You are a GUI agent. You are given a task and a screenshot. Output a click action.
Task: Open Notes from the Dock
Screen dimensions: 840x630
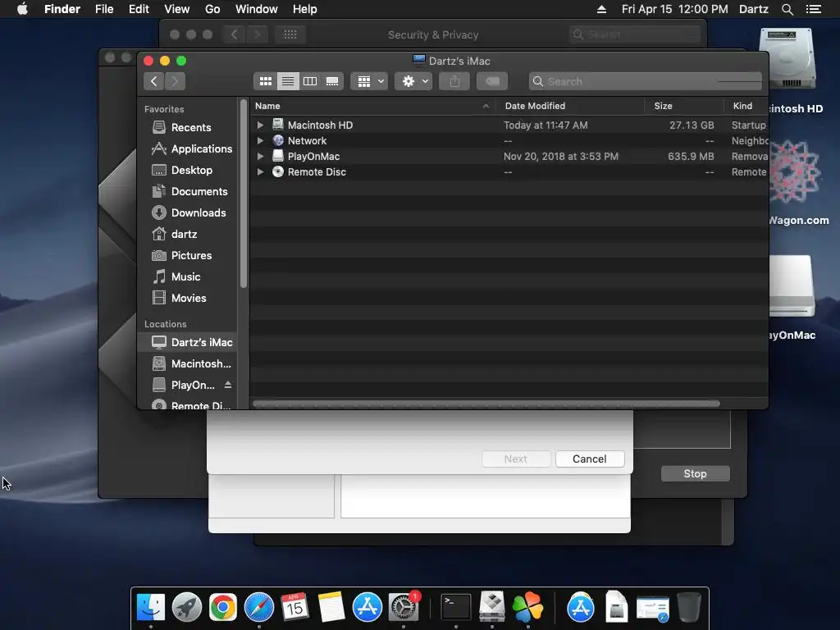(x=331, y=607)
